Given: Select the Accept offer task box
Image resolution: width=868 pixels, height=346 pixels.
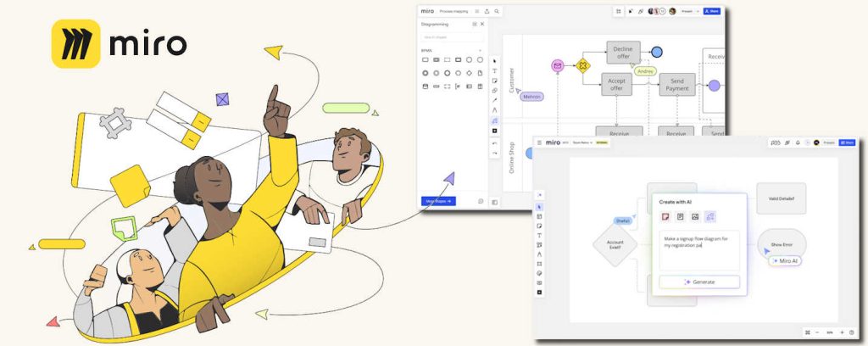Looking at the screenshot, I should [x=616, y=85].
